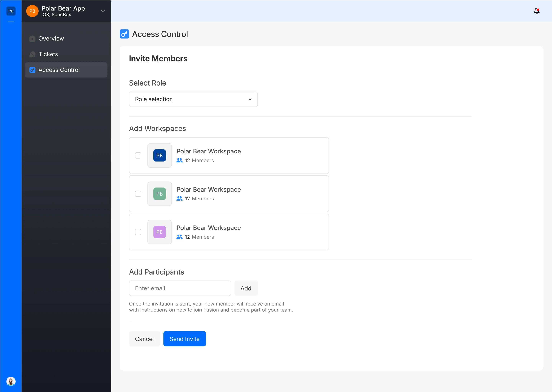The width and height of the screenshot is (552, 392).
Task: Select the third Polar Bear Workspace checkbox
Action: 138,232
